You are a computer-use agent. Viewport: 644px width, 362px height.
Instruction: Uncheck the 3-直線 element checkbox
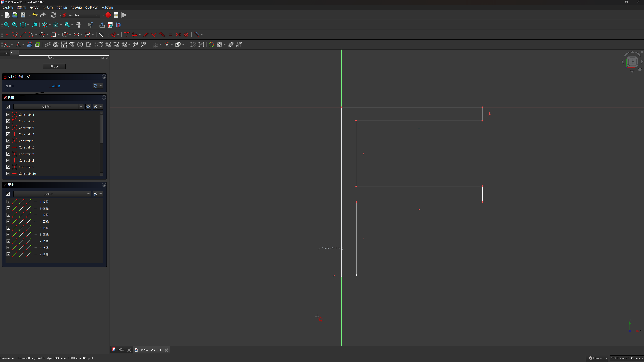(8, 215)
